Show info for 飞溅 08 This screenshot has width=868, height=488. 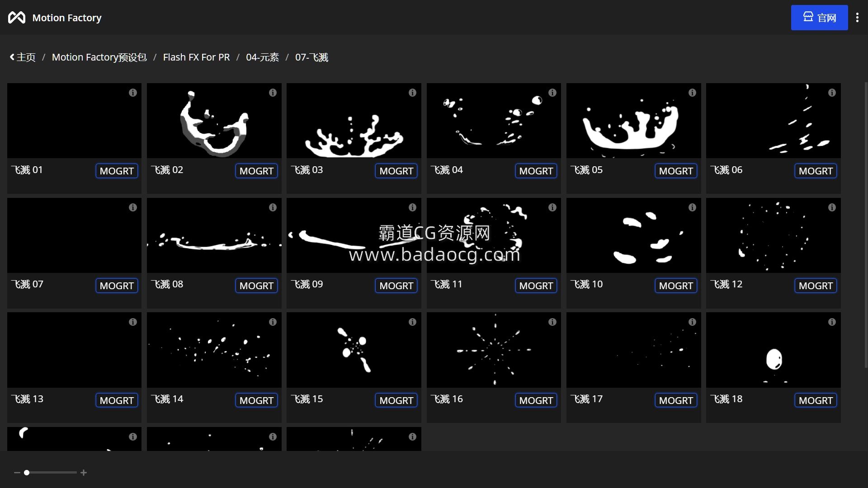coord(273,207)
